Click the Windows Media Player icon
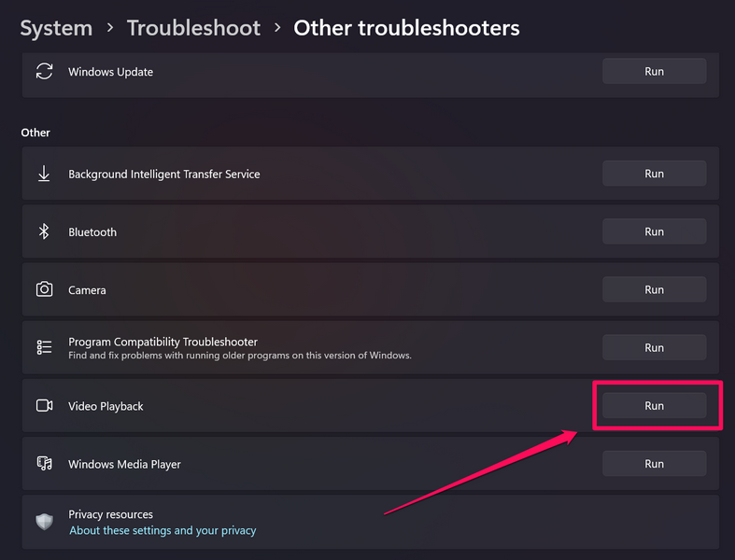 pyautogui.click(x=44, y=464)
